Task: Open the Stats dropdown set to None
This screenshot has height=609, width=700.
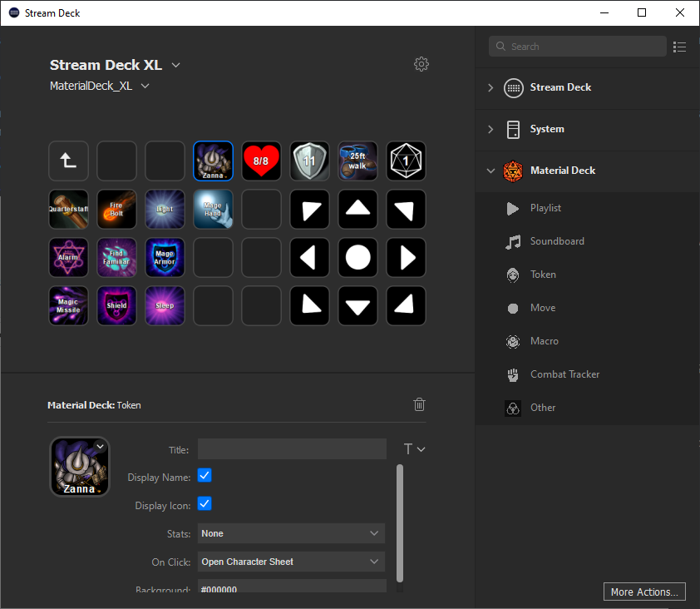Action: coord(291,533)
